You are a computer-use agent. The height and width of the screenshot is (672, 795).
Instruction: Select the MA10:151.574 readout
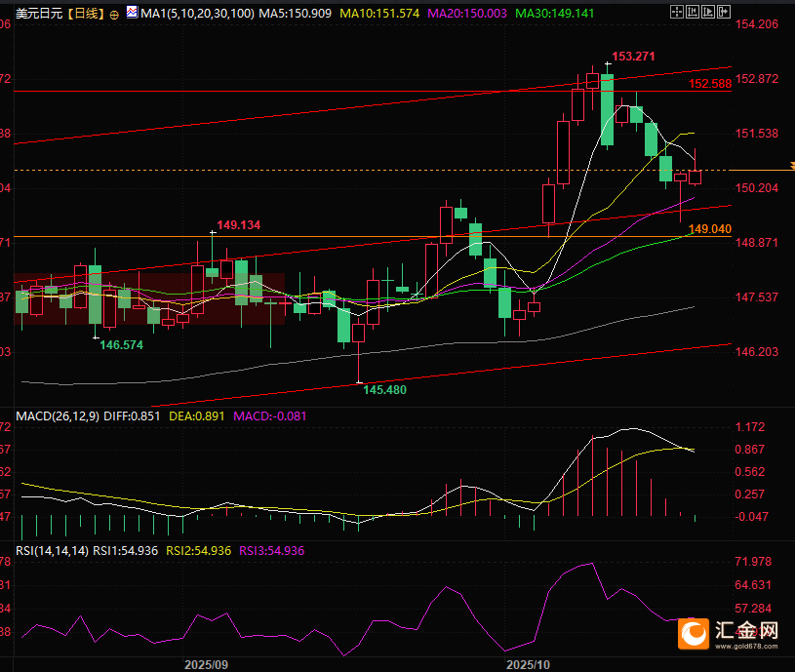click(x=379, y=14)
